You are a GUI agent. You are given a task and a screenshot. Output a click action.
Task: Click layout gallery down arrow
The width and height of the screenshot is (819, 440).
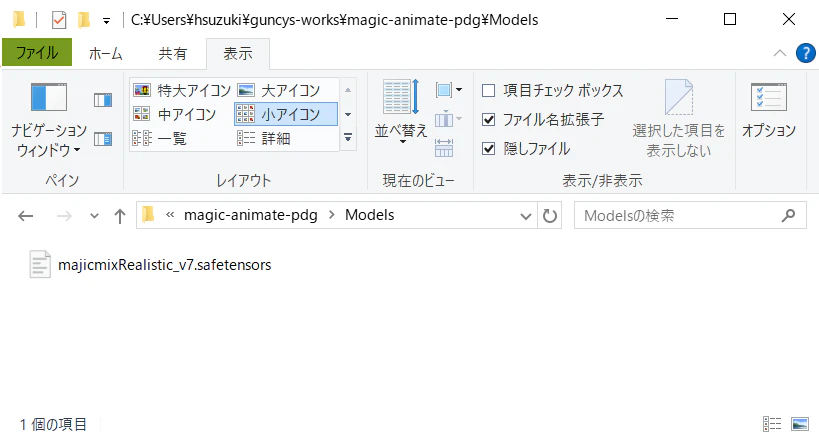point(348,114)
